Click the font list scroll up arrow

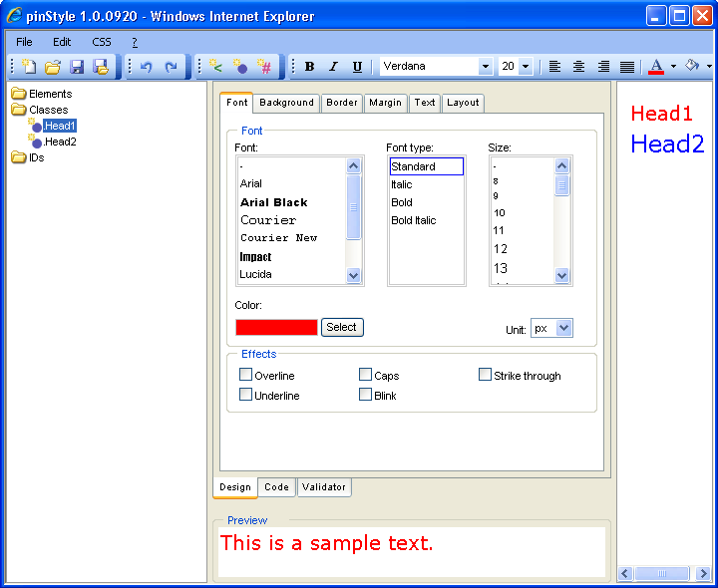[353, 165]
